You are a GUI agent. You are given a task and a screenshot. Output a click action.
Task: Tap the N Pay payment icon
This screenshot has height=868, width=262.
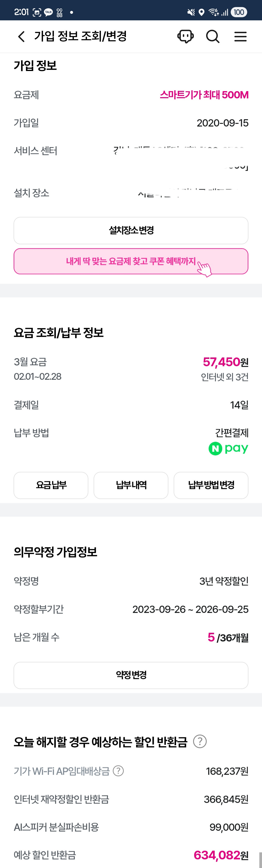pyautogui.click(x=229, y=448)
